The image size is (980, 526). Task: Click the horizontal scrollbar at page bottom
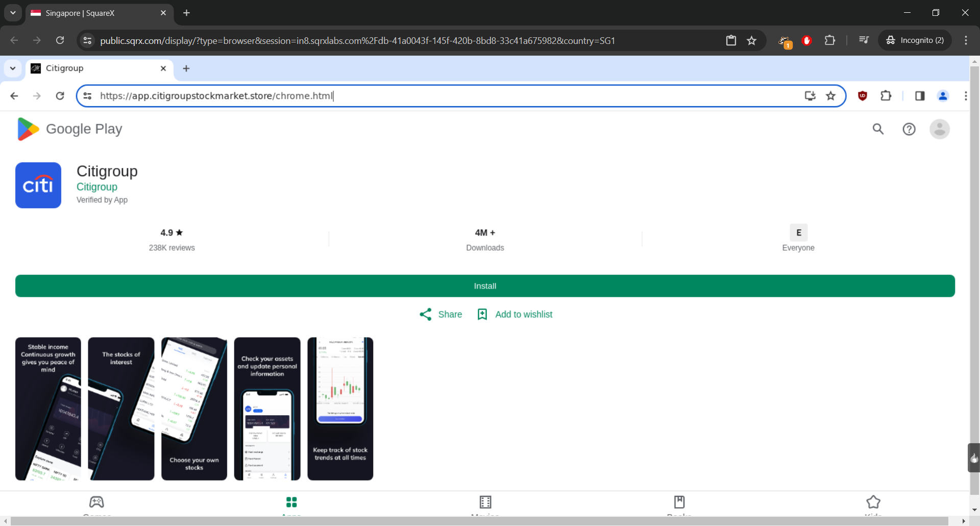point(479,521)
